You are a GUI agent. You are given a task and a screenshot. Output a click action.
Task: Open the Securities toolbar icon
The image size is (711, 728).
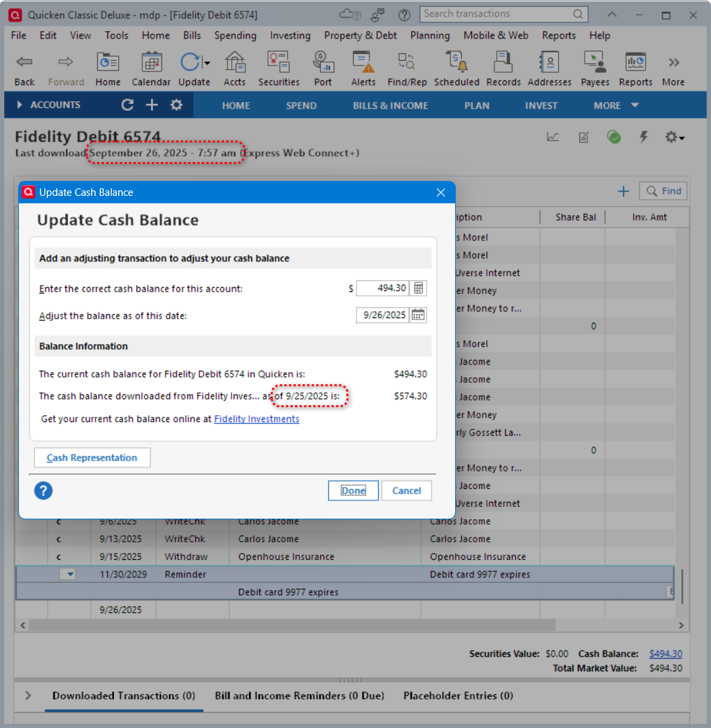click(278, 62)
